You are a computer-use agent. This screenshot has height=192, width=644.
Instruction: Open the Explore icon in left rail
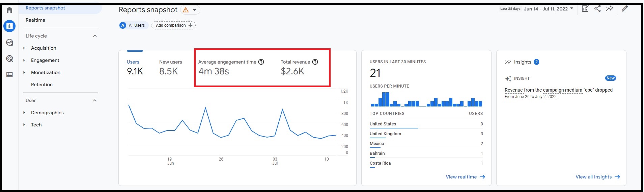pyautogui.click(x=9, y=42)
